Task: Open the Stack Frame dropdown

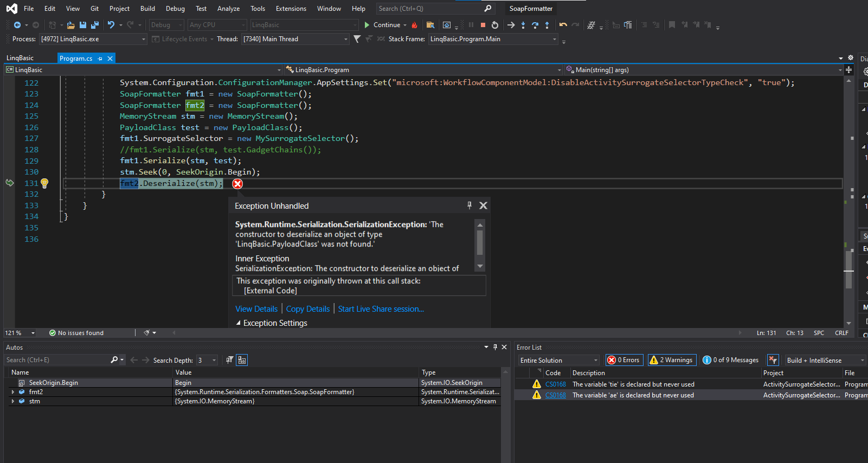Action: pos(493,39)
